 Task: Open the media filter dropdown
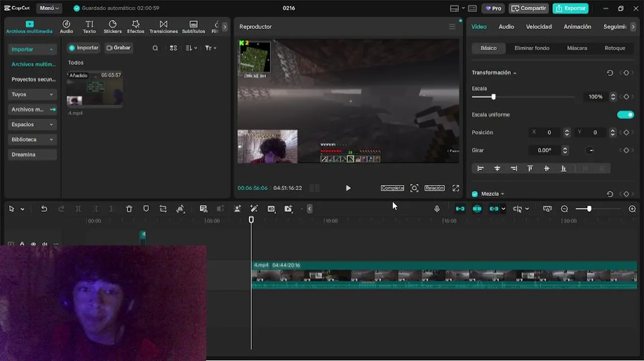211,48
